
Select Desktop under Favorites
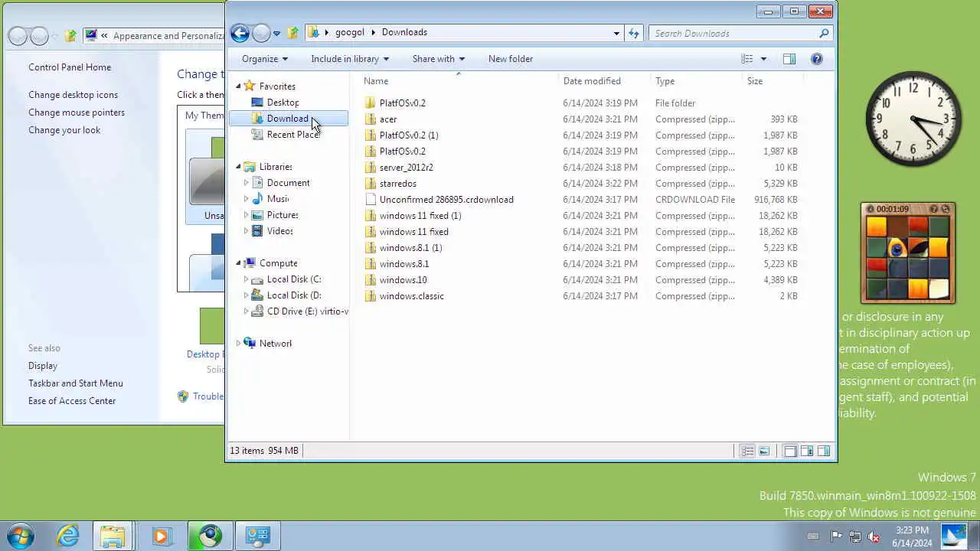point(283,103)
